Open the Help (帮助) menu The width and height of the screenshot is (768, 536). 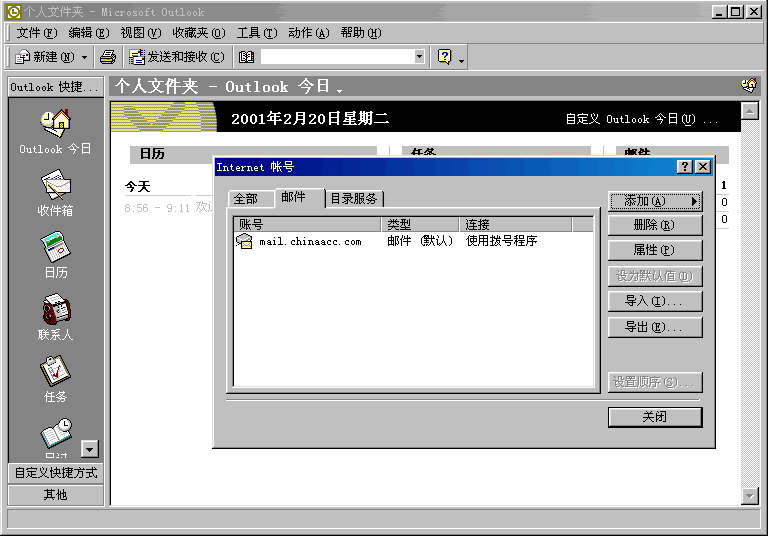click(360, 33)
